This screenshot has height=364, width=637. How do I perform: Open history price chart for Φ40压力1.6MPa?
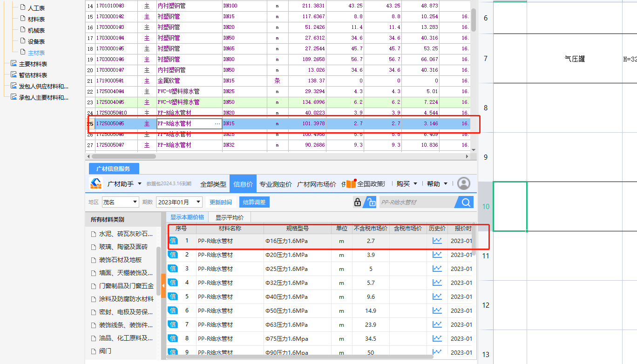coord(437,297)
